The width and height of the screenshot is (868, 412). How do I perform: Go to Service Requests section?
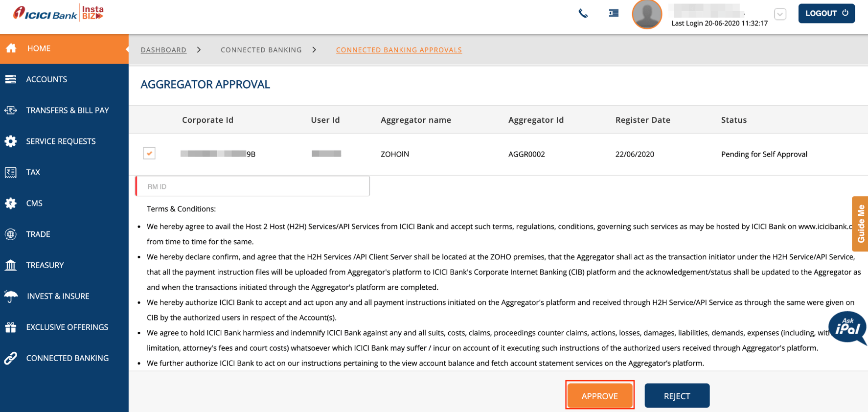(x=61, y=141)
